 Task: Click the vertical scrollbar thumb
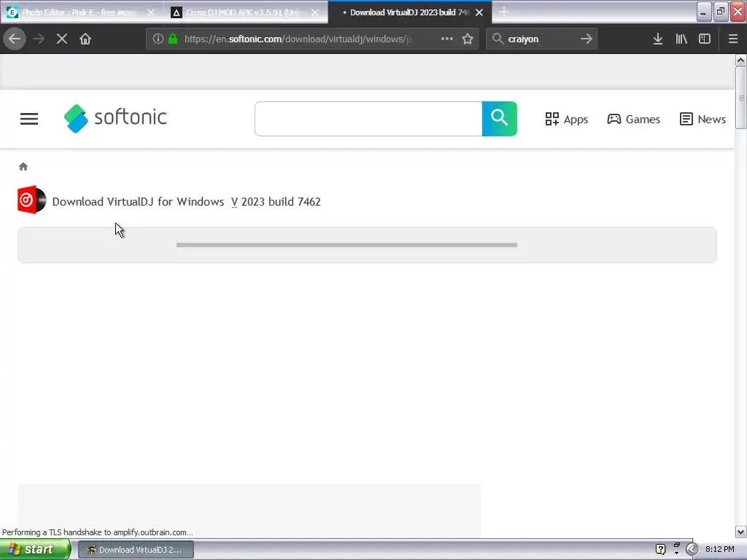coord(740,98)
